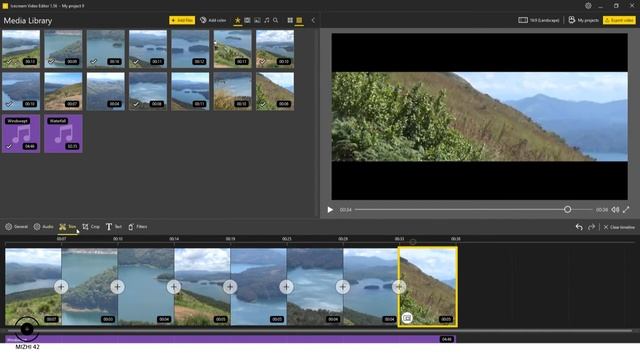This screenshot has width=640, height=360.
Task: Open the 16:9 Landscape aspect ratio selector
Action: coord(539,20)
